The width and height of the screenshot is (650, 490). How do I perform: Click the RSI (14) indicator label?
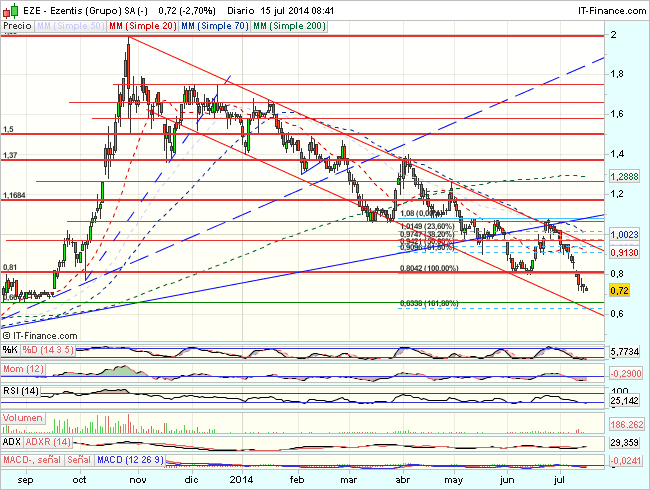21,391
